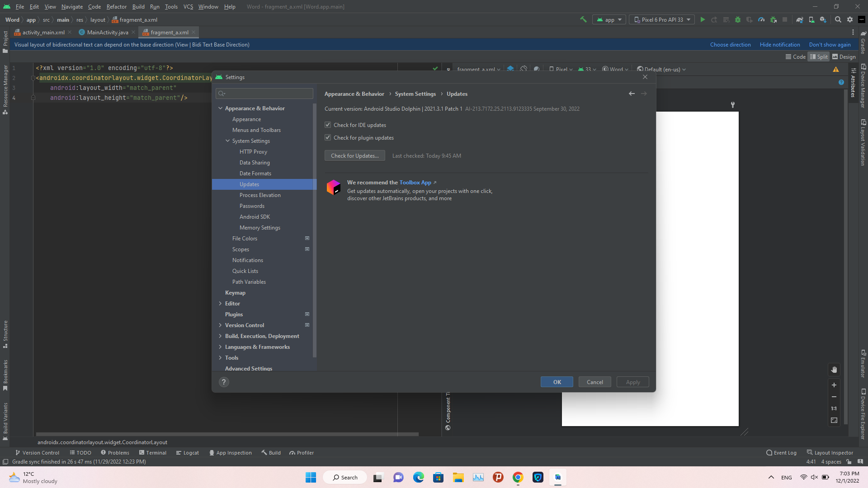Viewport: 868px width, 488px height.
Task: Click the Hide notification link
Action: [780, 45]
